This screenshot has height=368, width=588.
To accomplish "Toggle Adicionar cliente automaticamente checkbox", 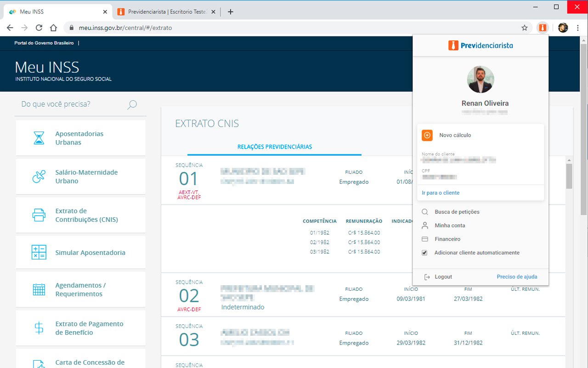I will click(425, 253).
